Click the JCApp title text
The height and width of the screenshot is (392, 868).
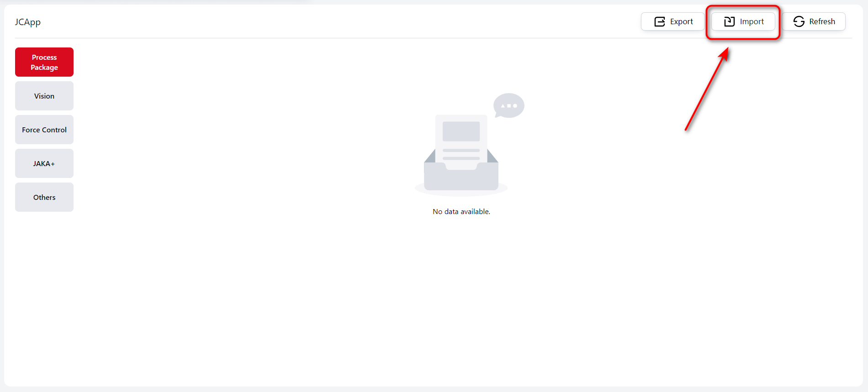coord(27,22)
